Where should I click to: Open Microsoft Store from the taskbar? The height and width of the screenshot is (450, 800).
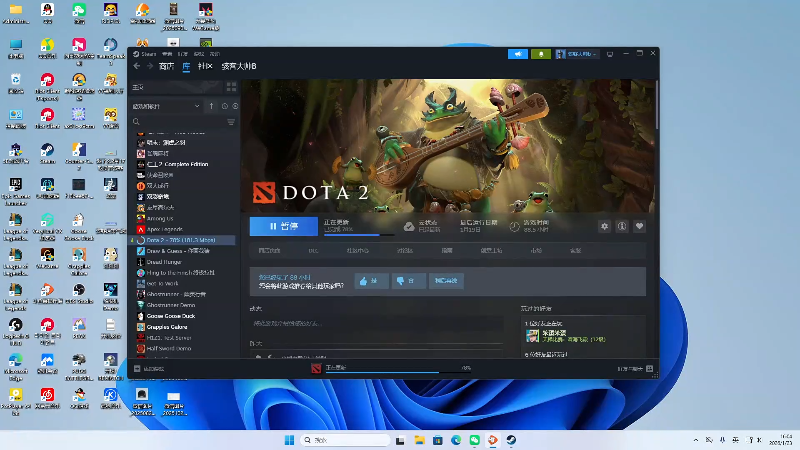point(438,440)
